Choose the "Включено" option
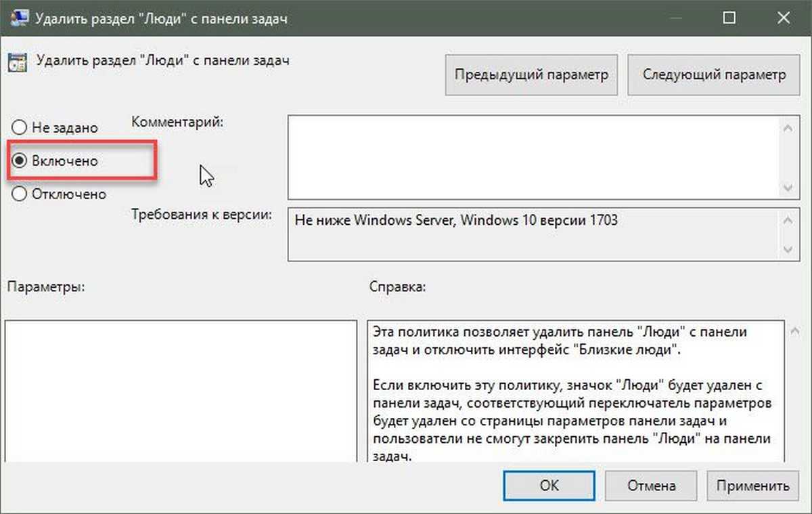 pyautogui.click(x=20, y=160)
